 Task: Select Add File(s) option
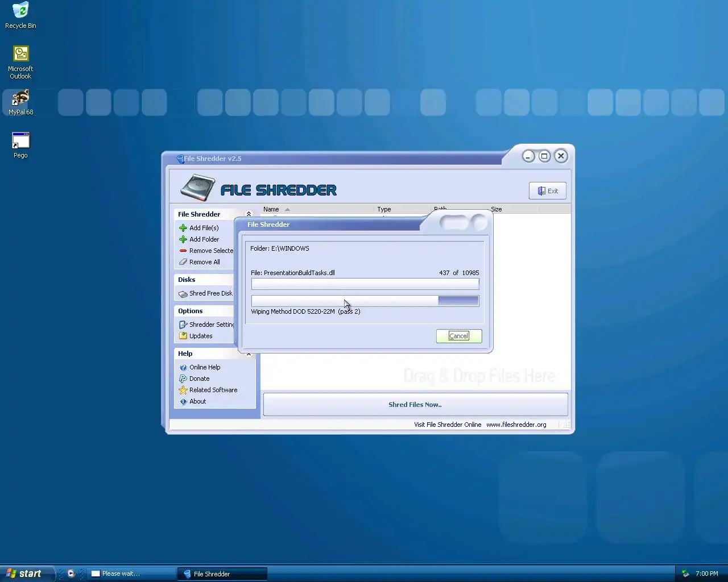[204, 228]
